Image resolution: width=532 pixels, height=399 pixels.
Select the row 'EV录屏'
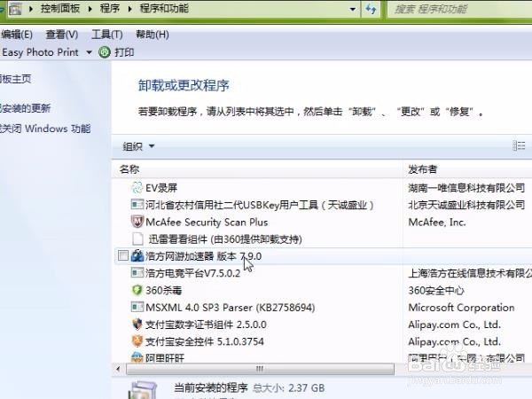161,188
